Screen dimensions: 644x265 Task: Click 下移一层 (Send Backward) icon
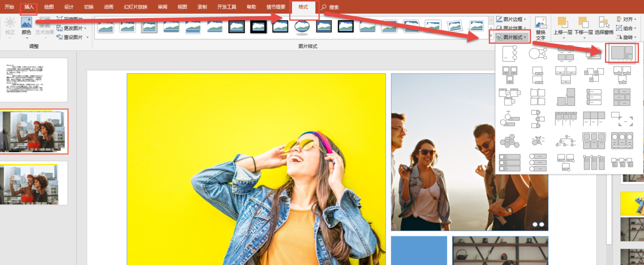583,26
